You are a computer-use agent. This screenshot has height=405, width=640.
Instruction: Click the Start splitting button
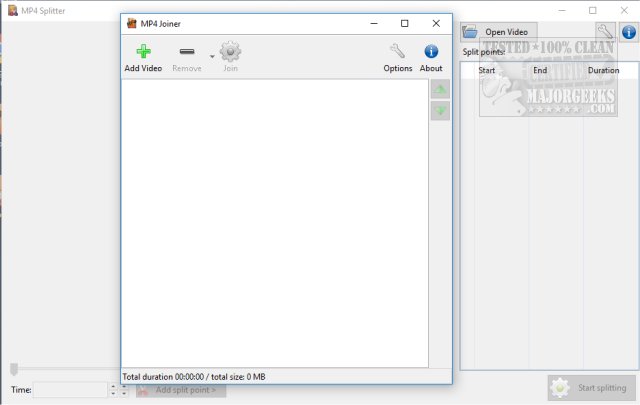[x=591, y=388]
